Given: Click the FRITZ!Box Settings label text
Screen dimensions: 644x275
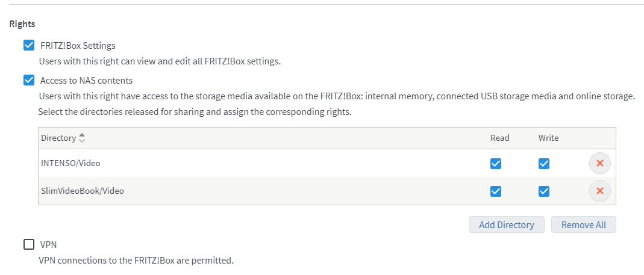Looking at the screenshot, I should click(x=78, y=45).
